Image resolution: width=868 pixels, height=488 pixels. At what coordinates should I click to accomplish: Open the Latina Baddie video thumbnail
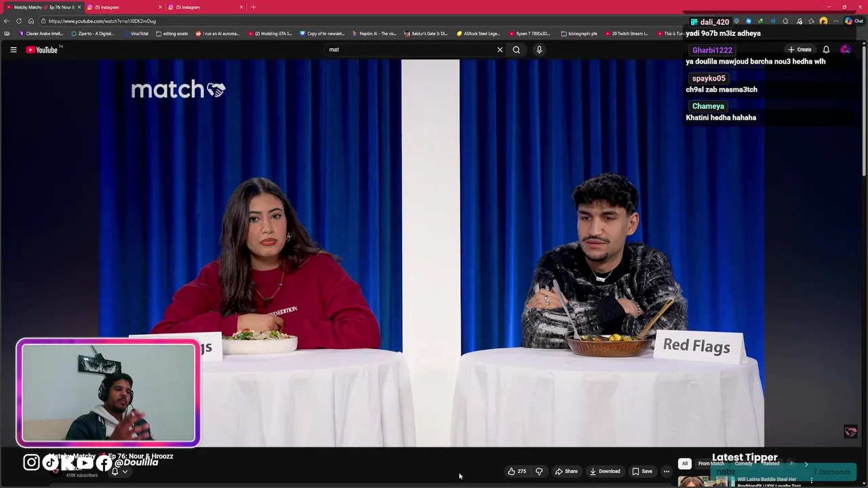coord(706,482)
